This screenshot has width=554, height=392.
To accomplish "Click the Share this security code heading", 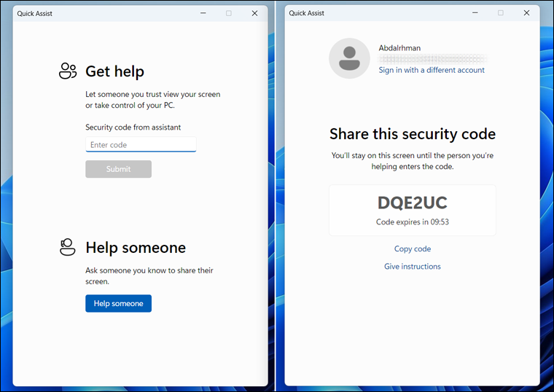I will tap(413, 134).
